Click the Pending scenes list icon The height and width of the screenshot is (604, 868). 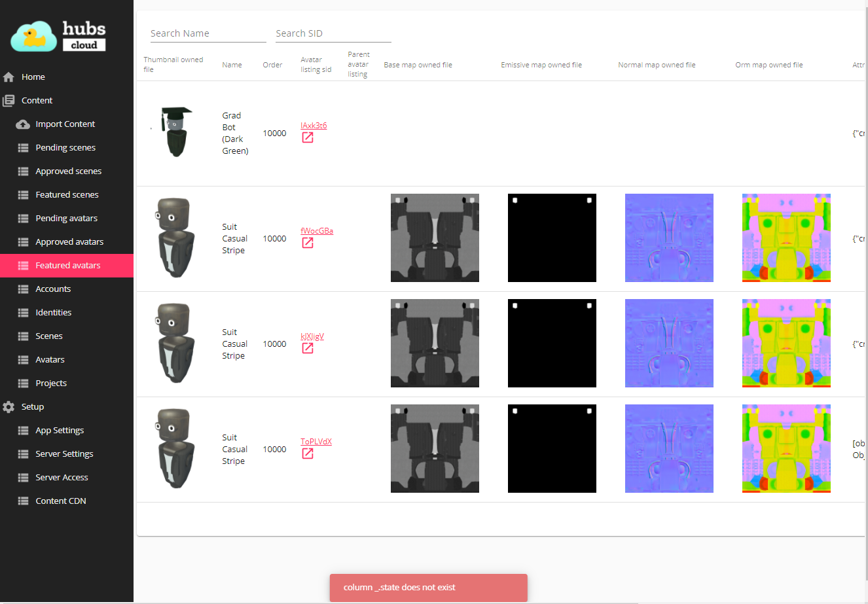[23, 148]
